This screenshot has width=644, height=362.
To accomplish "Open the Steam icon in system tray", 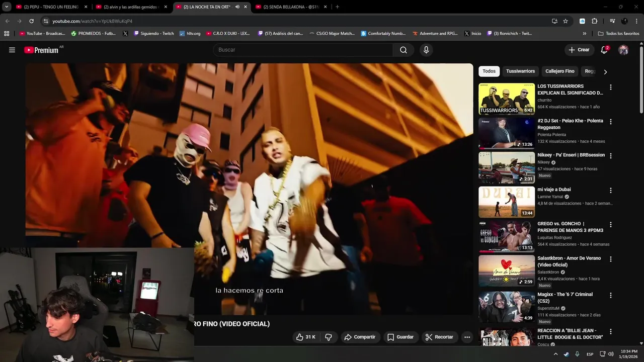I will 566,354.
